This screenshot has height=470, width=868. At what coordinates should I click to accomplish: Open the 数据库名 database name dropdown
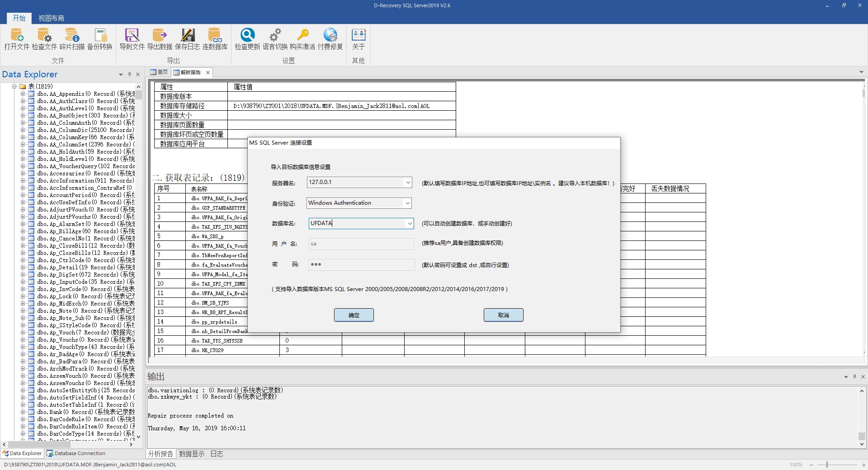pos(410,224)
